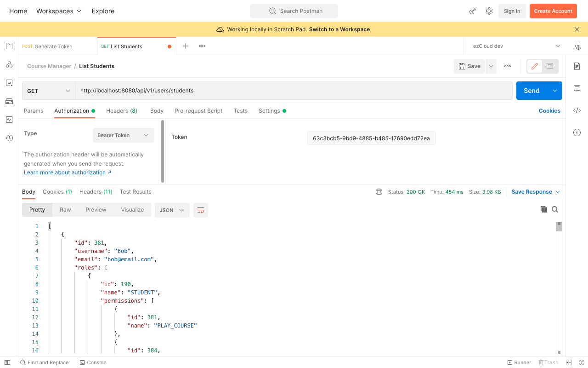Open Monitors sidebar icon
Image resolution: width=588 pixels, height=368 pixels.
pyautogui.click(x=9, y=120)
